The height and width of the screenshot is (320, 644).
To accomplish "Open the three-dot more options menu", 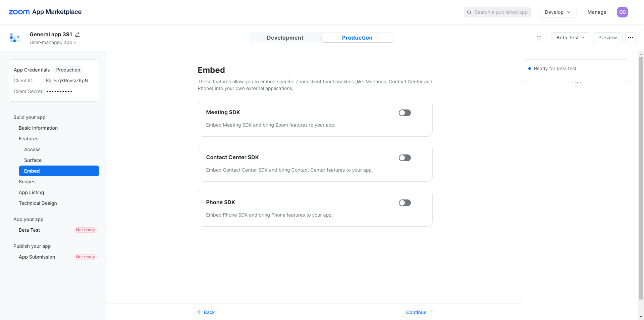I will [631, 38].
